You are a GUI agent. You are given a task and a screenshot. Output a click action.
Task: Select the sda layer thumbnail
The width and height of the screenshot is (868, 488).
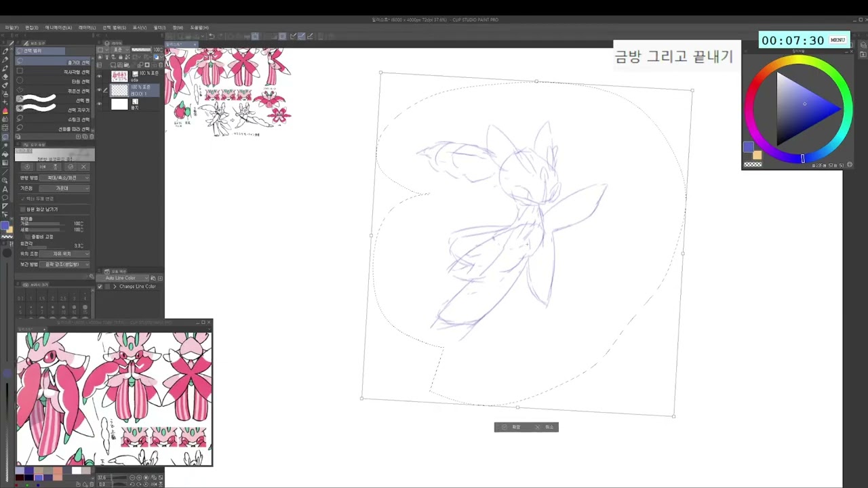[x=119, y=76]
